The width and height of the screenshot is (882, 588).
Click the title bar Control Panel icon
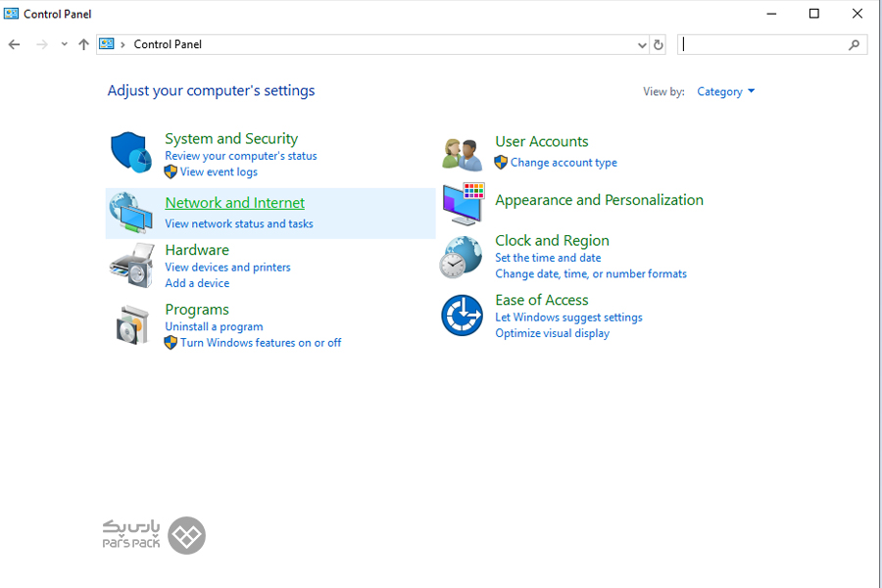coord(11,14)
